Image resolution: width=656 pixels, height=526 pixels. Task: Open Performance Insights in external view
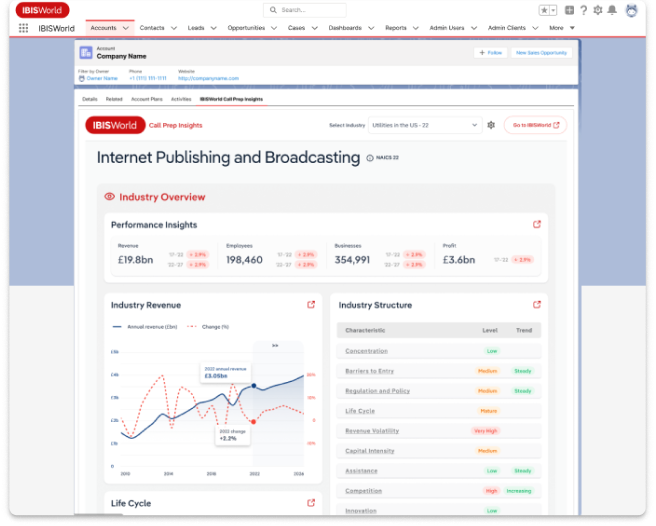(x=537, y=225)
